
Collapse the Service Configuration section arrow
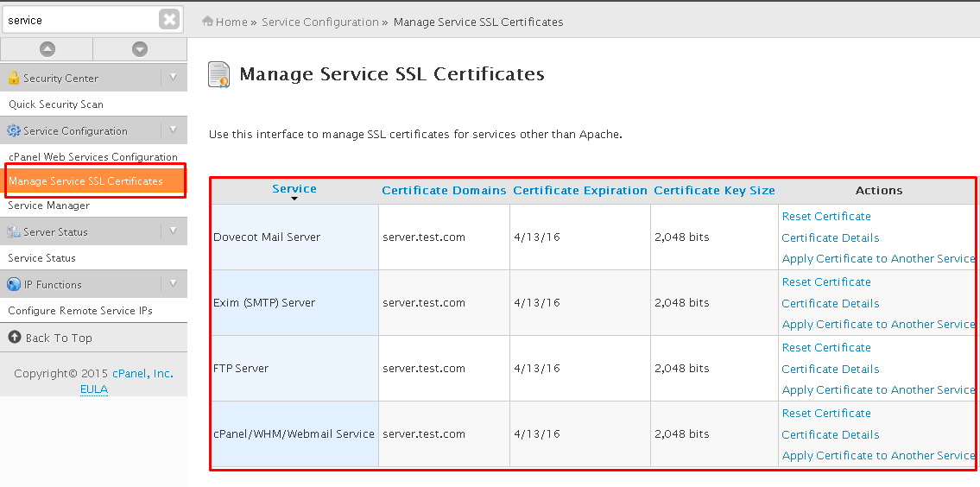[174, 130]
